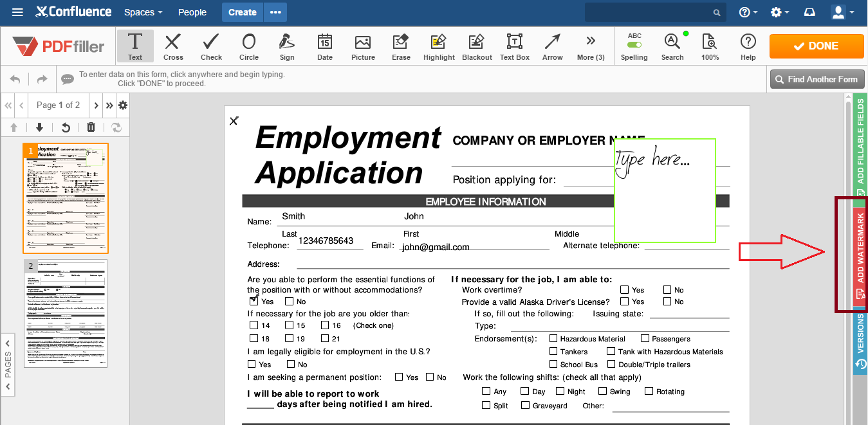Click the Confluence search field
The height and width of the screenshot is (425, 868).
[655, 12]
